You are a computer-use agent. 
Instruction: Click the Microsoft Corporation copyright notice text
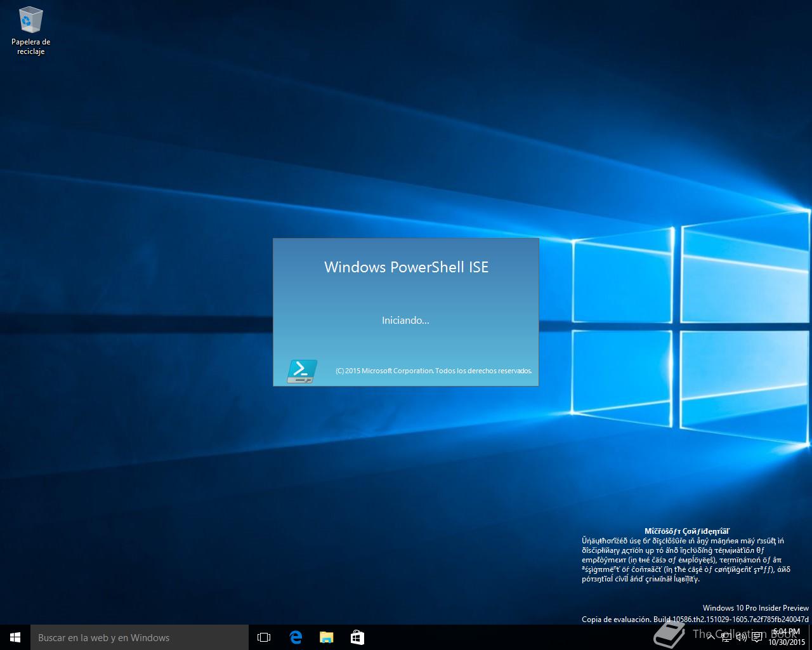[x=433, y=371]
